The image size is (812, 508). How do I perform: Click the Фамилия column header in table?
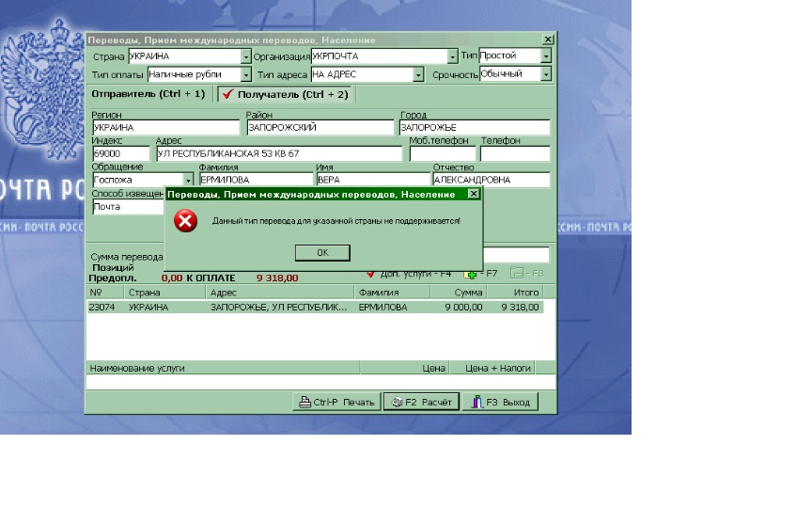pyautogui.click(x=392, y=293)
